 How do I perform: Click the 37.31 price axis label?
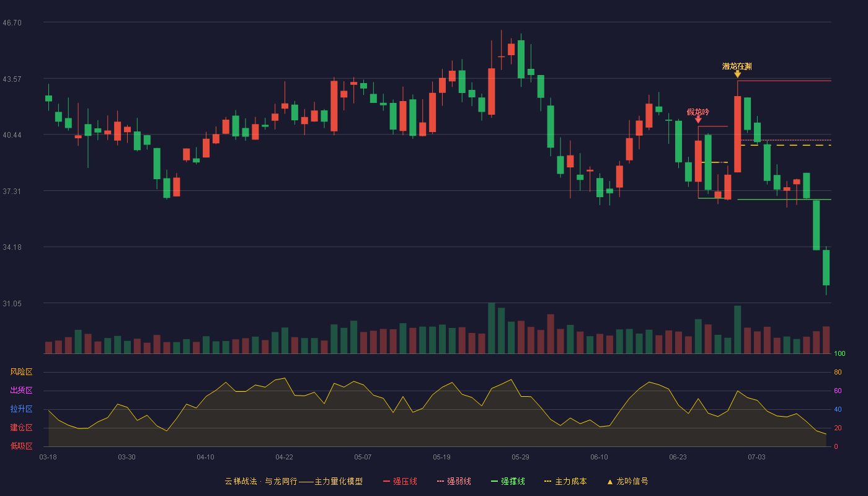point(12,192)
